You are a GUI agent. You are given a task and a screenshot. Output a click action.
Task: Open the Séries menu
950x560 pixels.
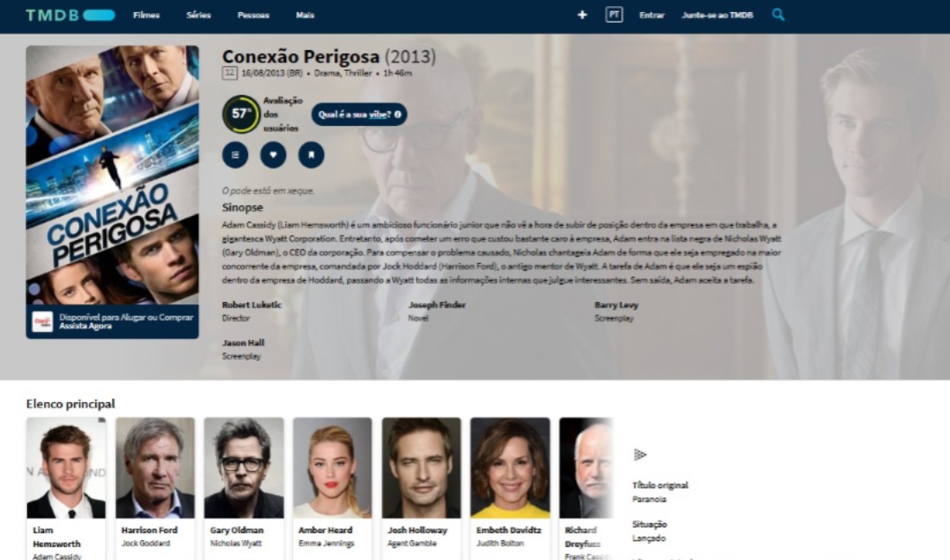pyautogui.click(x=199, y=16)
